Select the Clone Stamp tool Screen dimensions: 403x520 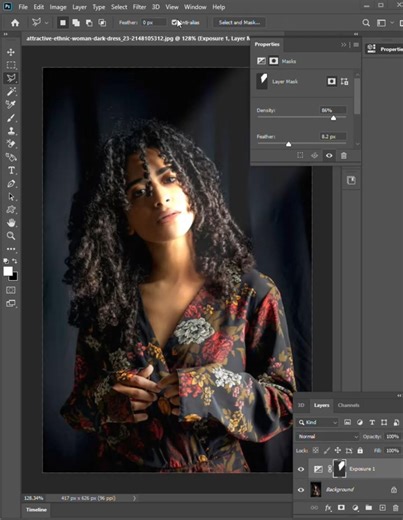coord(11,131)
